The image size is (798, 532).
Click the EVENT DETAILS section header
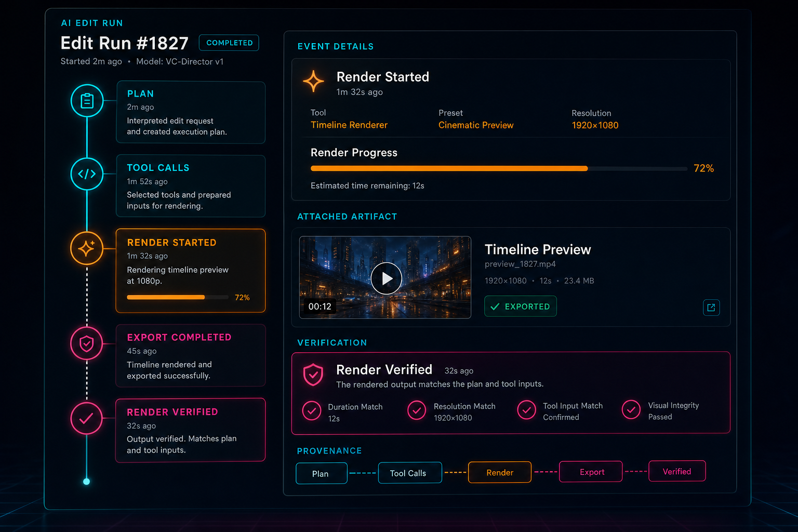tap(335, 47)
